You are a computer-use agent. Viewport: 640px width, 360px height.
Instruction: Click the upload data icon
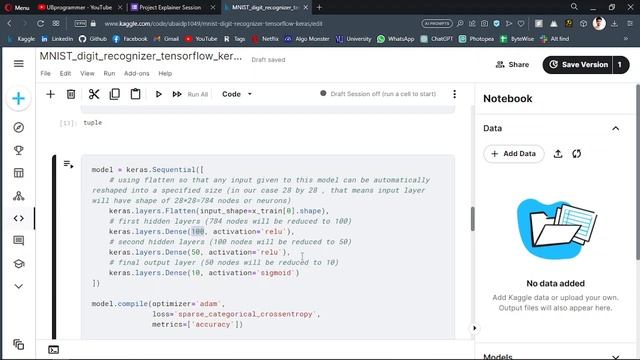pos(558,154)
